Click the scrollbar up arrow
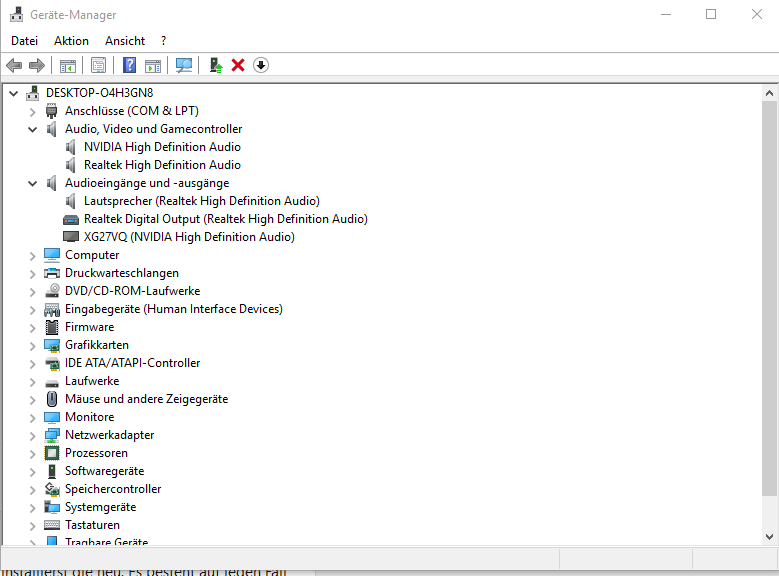 (x=769, y=93)
